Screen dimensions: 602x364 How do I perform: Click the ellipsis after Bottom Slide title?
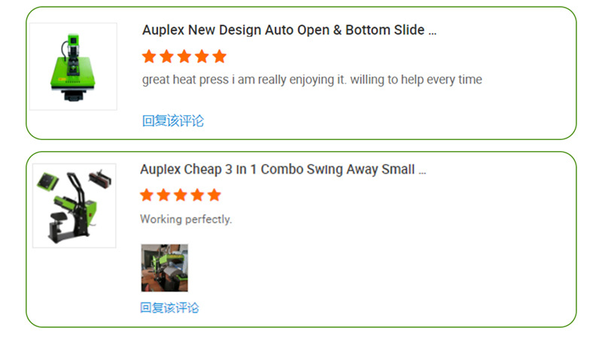(432, 33)
